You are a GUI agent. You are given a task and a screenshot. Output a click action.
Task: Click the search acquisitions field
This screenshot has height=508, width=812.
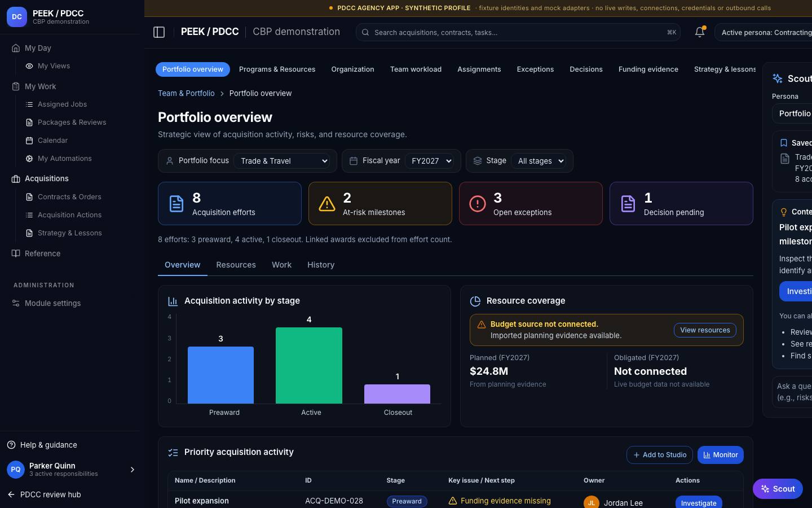[518, 32]
